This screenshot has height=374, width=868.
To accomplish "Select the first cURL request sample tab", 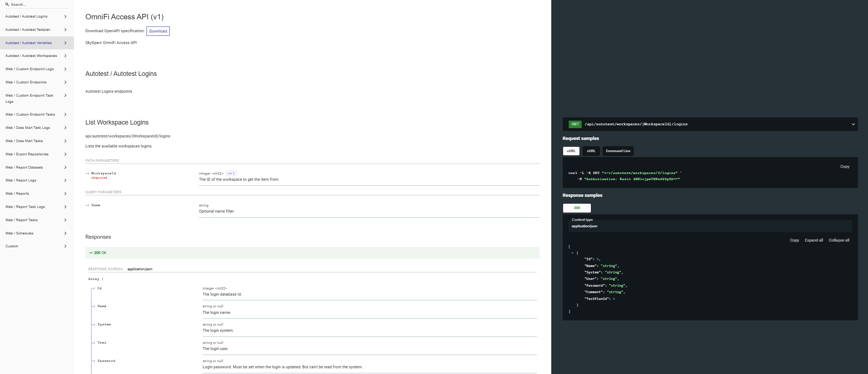I will pos(571,151).
